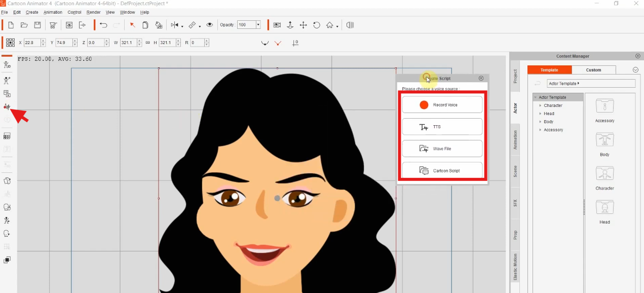Open the Opacity dropdown arrow
The image size is (644, 293).
click(x=258, y=25)
